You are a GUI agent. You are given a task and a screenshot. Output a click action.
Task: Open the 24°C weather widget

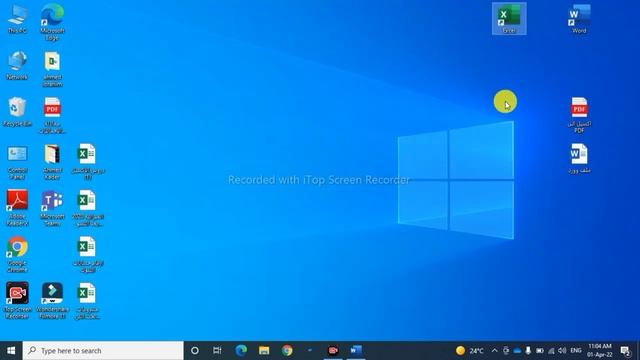[470, 351]
